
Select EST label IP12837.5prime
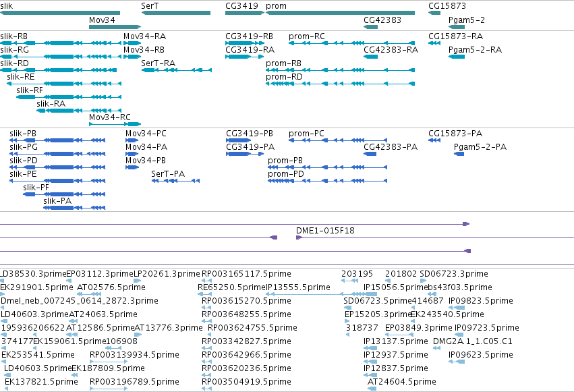tap(396, 368)
